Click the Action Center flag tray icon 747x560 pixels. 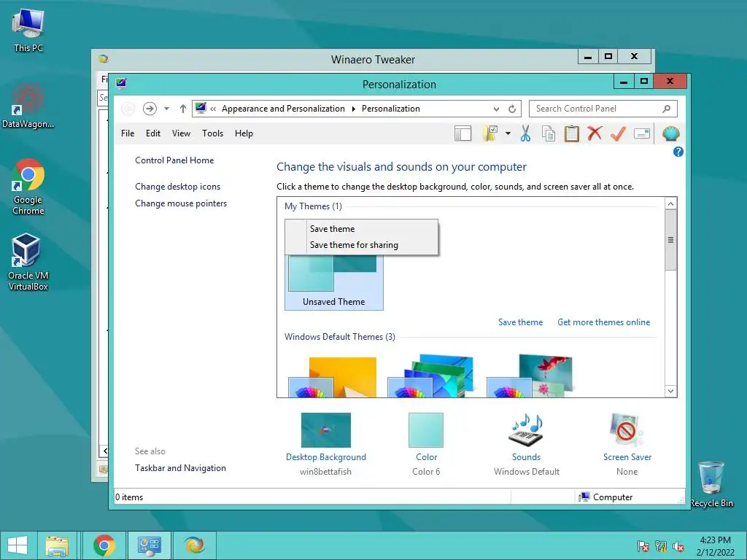click(x=643, y=546)
